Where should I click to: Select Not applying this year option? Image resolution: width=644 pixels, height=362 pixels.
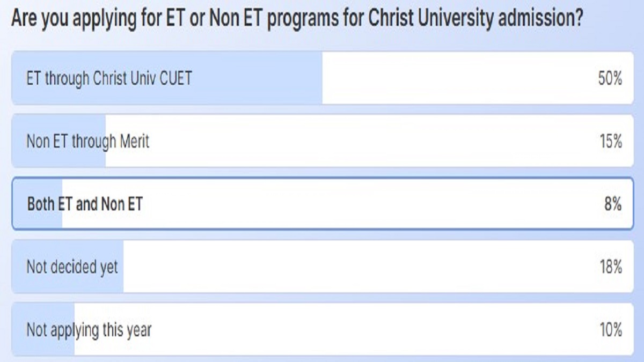[322, 328]
